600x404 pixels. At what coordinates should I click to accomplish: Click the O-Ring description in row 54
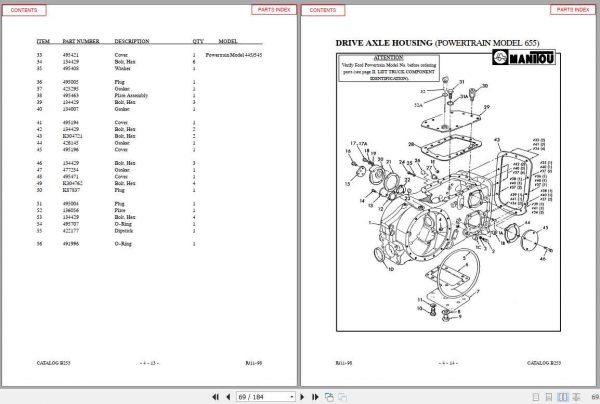[x=123, y=224]
